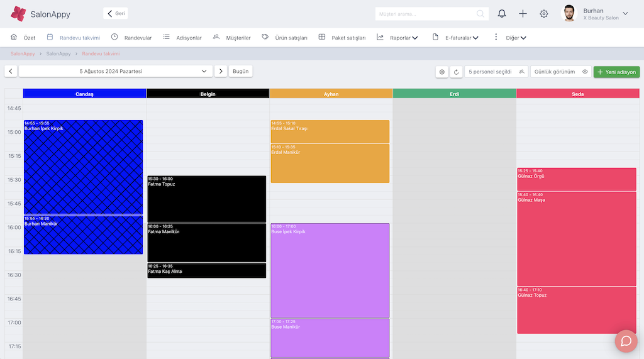Screen dimensions: 644x359
Task: Open the Burhan user profile dropdown
Action: tap(595, 14)
